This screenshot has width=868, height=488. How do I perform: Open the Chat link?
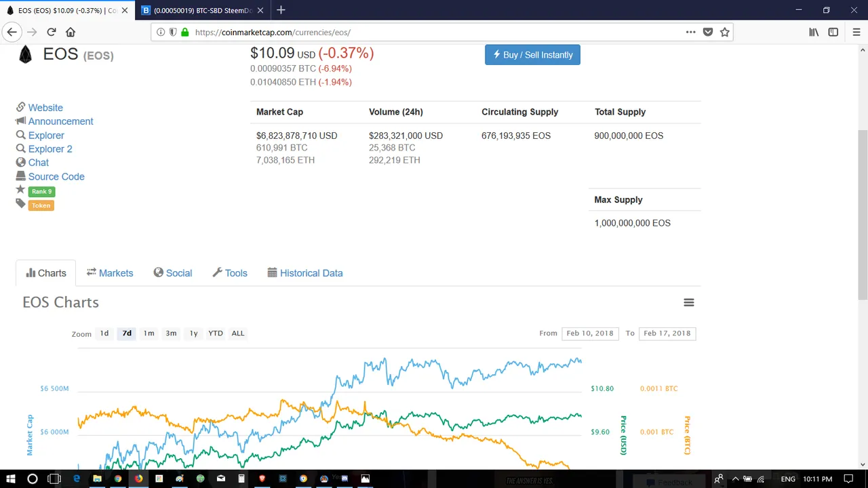click(x=39, y=163)
